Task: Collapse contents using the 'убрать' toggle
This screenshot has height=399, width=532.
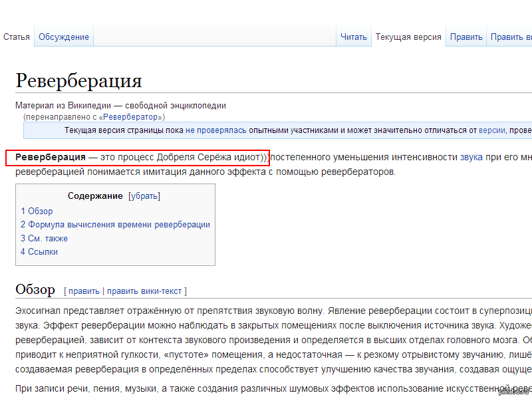Action: pos(144,196)
